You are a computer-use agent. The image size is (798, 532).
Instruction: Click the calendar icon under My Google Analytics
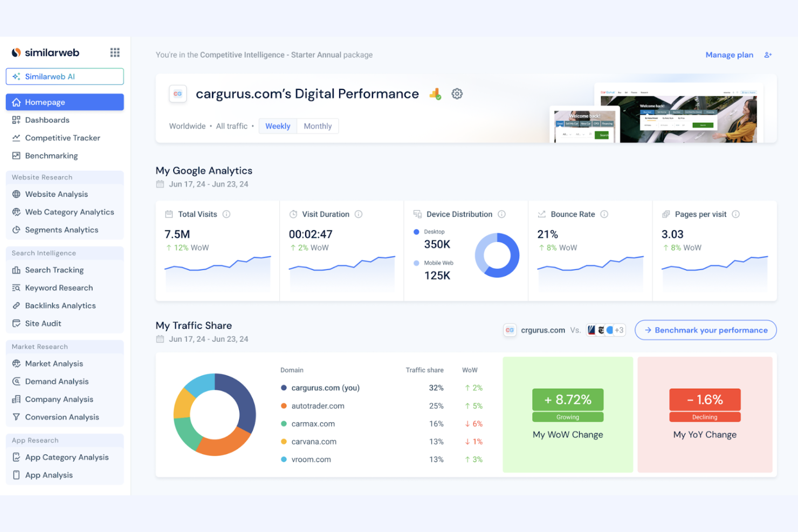click(x=160, y=184)
